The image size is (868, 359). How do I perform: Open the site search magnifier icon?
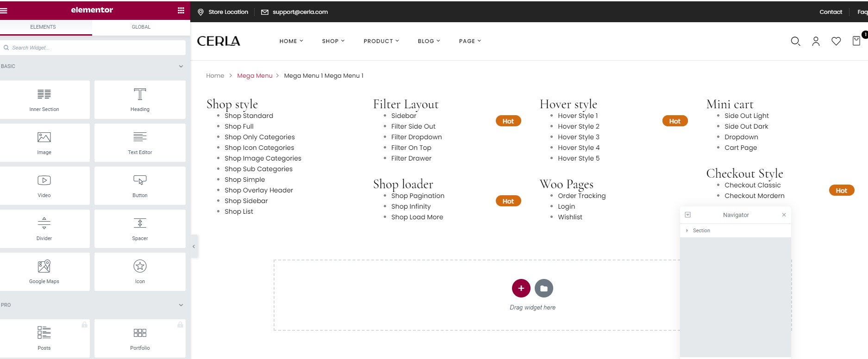795,41
